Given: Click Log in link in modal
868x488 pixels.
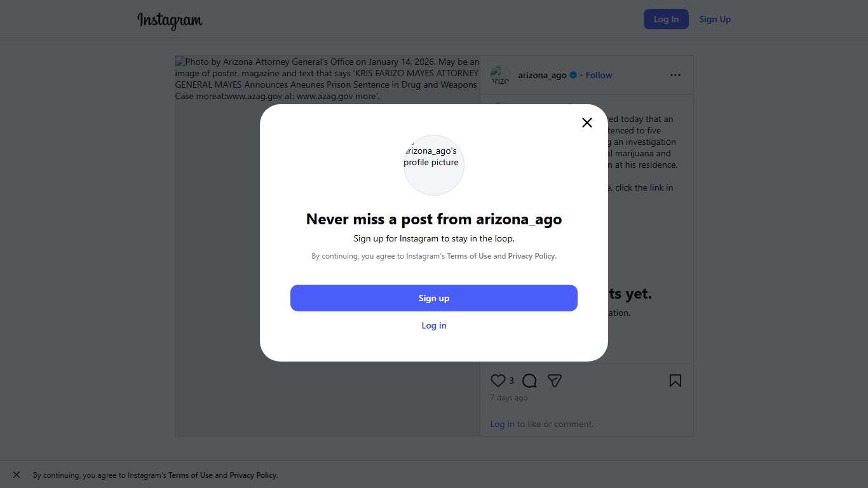Looking at the screenshot, I should click(434, 325).
